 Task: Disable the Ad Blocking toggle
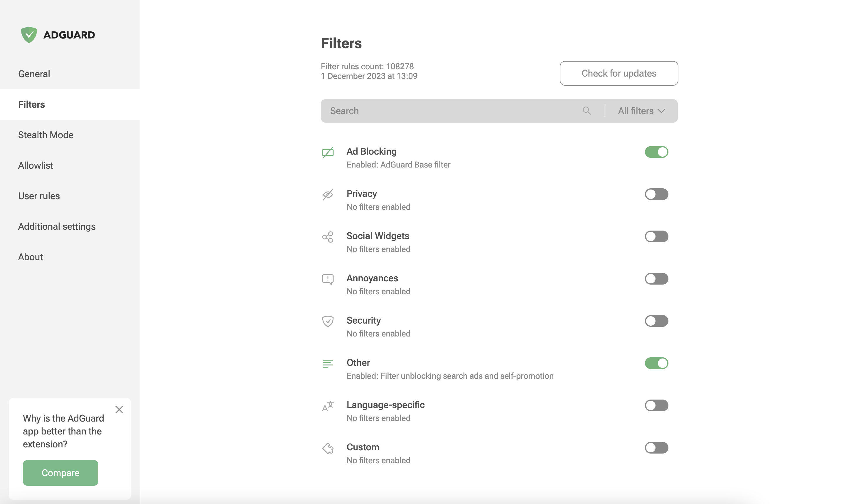click(657, 152)
